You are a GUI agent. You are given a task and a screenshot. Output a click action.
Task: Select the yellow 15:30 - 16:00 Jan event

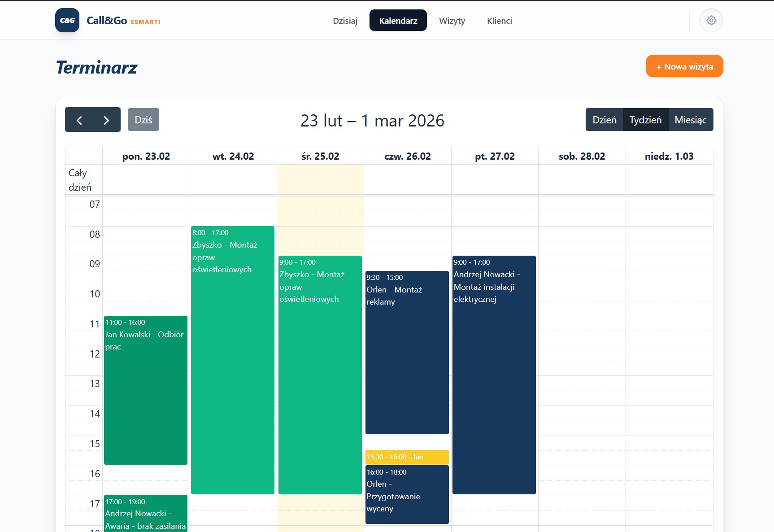407,457
